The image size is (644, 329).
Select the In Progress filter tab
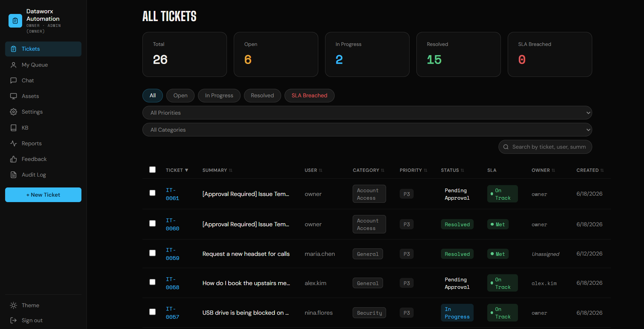coord(219,96)
